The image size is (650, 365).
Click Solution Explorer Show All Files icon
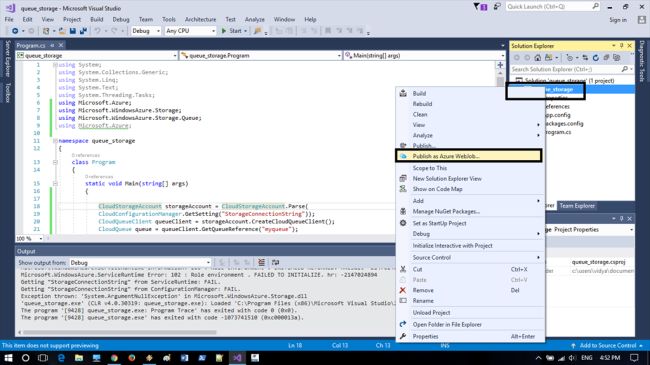pyautogui.click(x=616, y=58)
